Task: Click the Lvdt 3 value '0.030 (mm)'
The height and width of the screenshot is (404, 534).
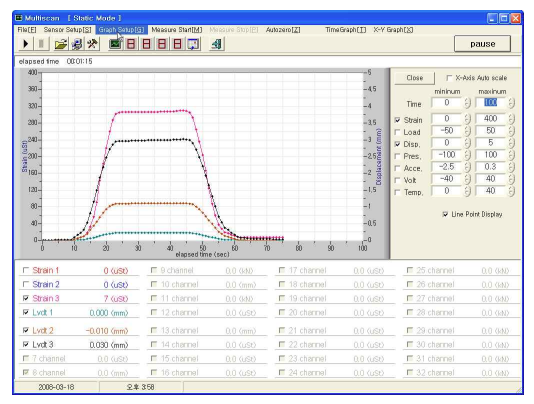Action: (109, 345)
